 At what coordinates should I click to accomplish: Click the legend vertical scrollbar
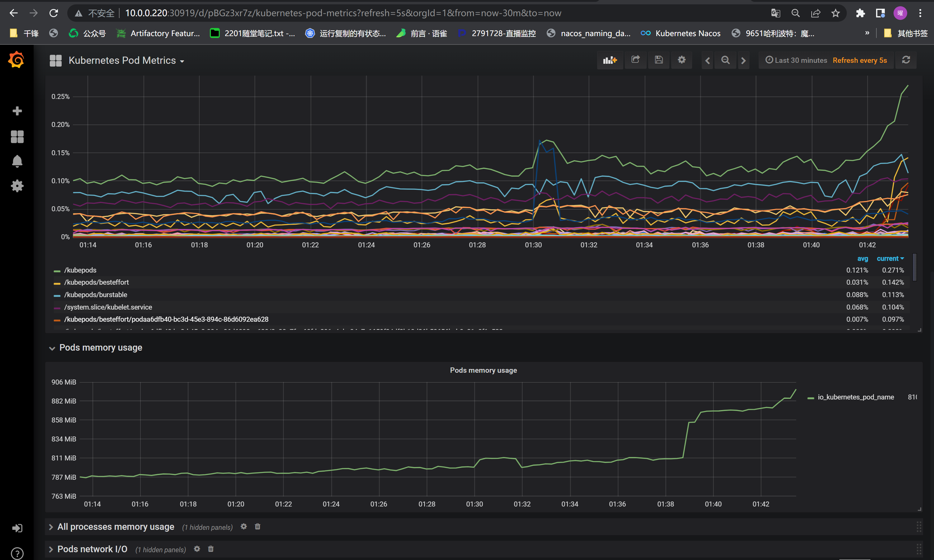[915, 267]
